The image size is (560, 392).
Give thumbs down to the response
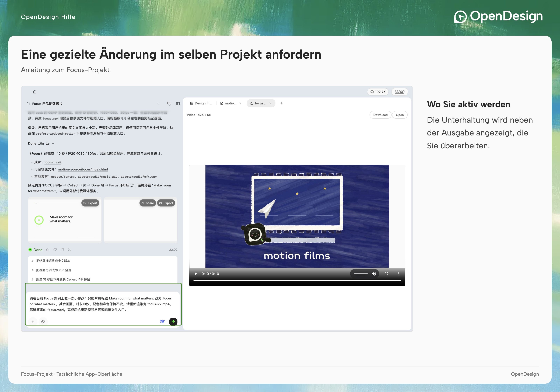[55, 250]
